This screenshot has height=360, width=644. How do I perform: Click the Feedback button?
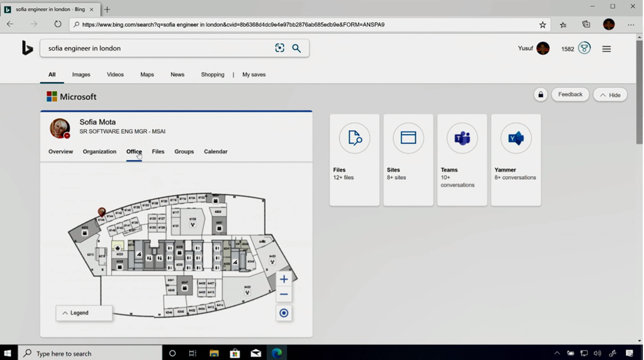click(x=570, y=95)
